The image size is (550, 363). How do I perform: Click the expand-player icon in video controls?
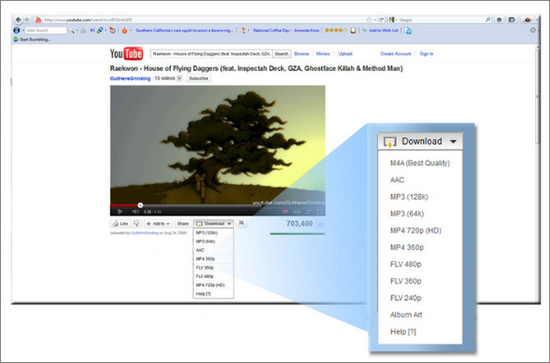(x=309, y=211)
